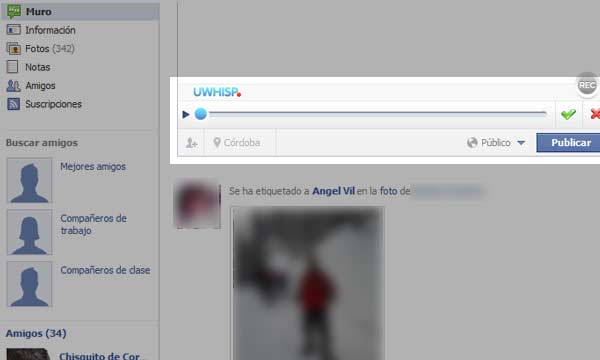The width and height of the screenshot is (600, 360).
Task: Start recording with the REC button
Action: [x=587, y=85]
